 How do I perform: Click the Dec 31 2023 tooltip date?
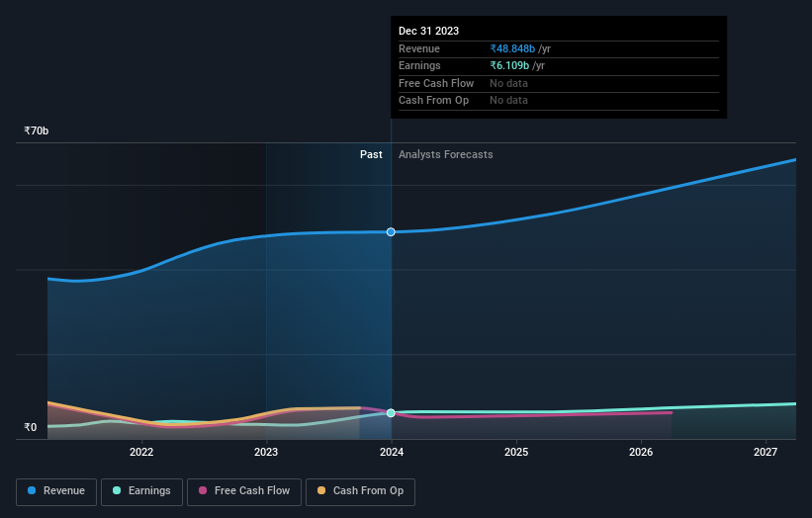[429, 31]
